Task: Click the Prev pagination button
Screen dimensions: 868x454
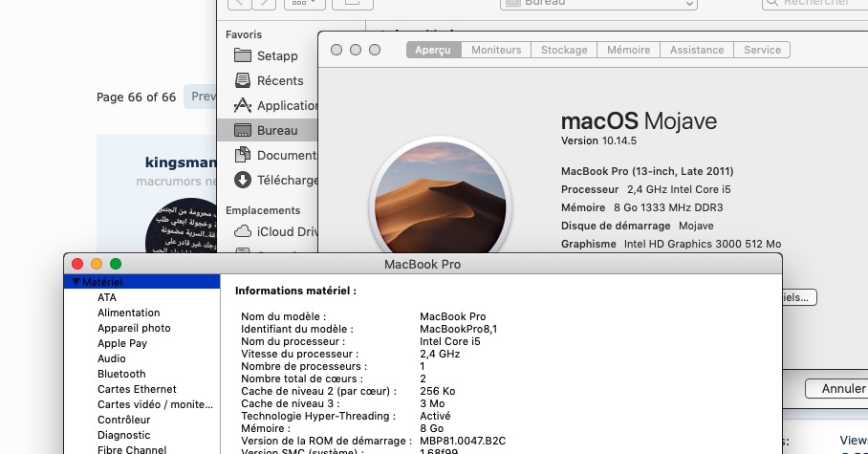Action: click(201, 97)
